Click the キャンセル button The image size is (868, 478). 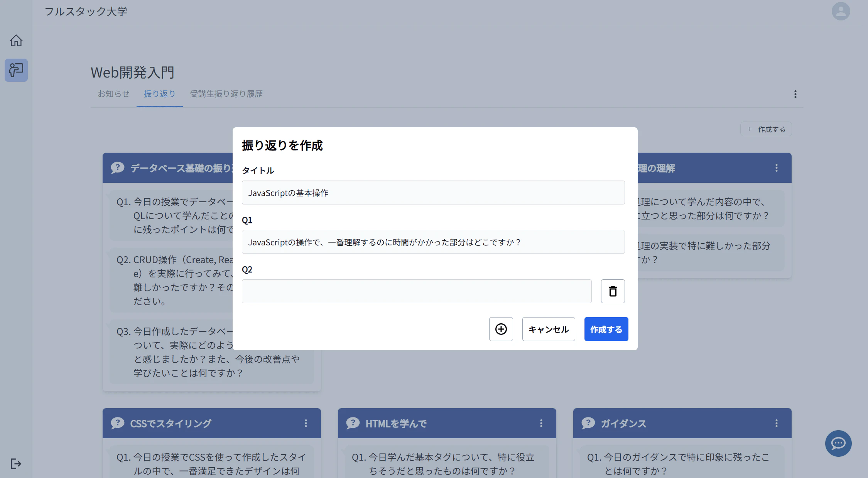(x=548, y=329)
